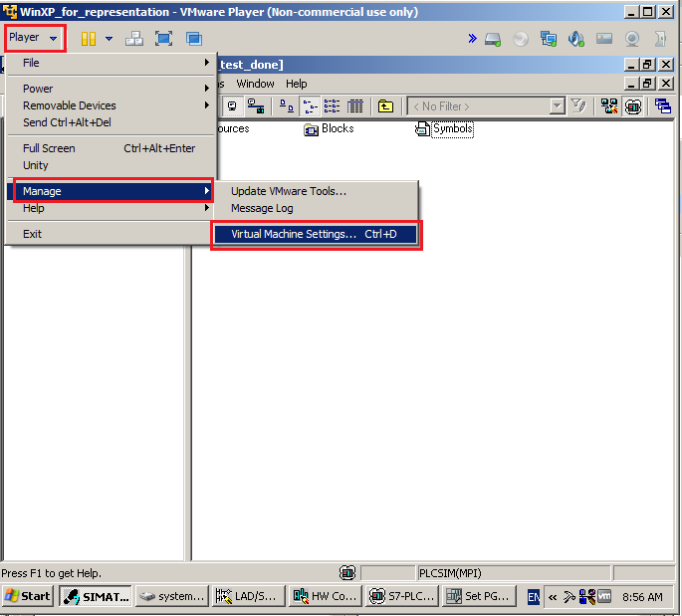Switch to HW Co... taskbar button
This screenshot has height=616, width=682.
pyautogui.click(x=325, y=596)
